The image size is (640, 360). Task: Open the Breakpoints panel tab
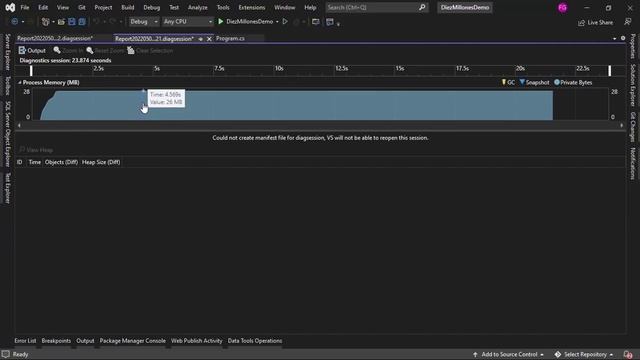[x=56, y=341]
